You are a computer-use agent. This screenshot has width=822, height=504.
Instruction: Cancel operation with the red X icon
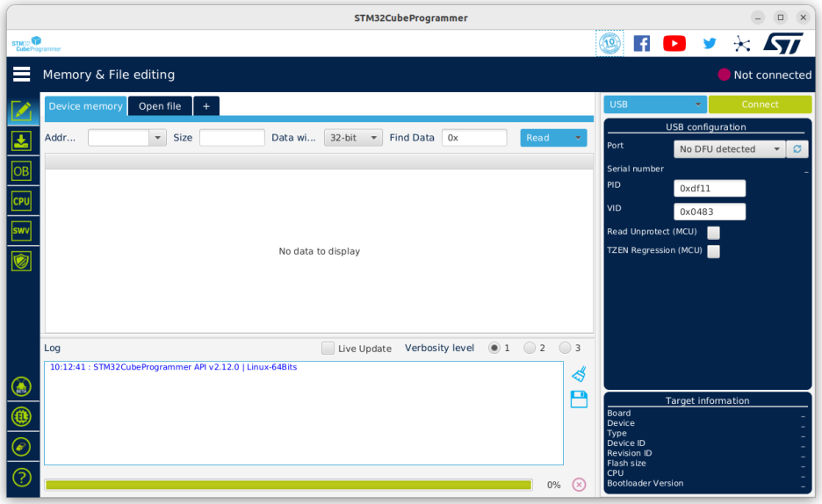[x=579, y=485]
